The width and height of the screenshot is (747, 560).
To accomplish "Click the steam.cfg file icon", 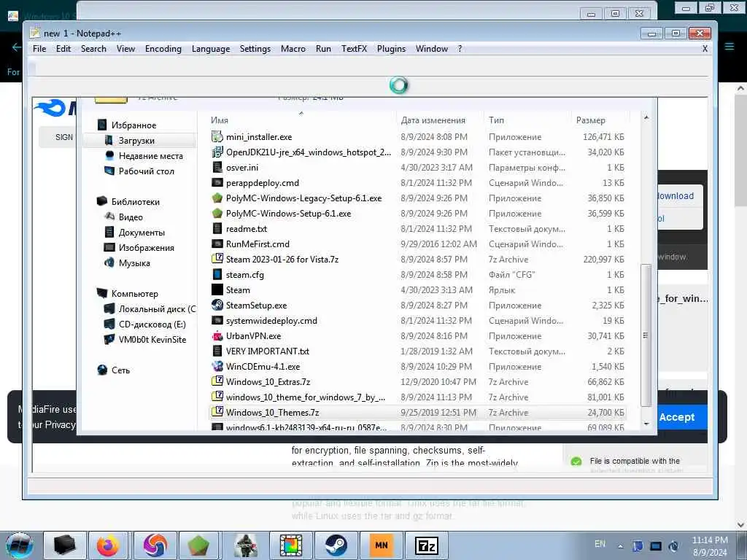I will (x=217, y=274).
